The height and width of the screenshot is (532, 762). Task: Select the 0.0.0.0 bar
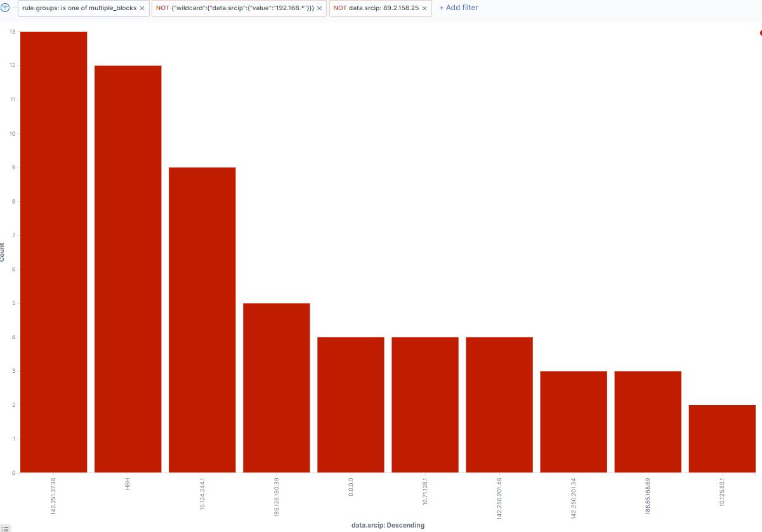pos(351,405)
